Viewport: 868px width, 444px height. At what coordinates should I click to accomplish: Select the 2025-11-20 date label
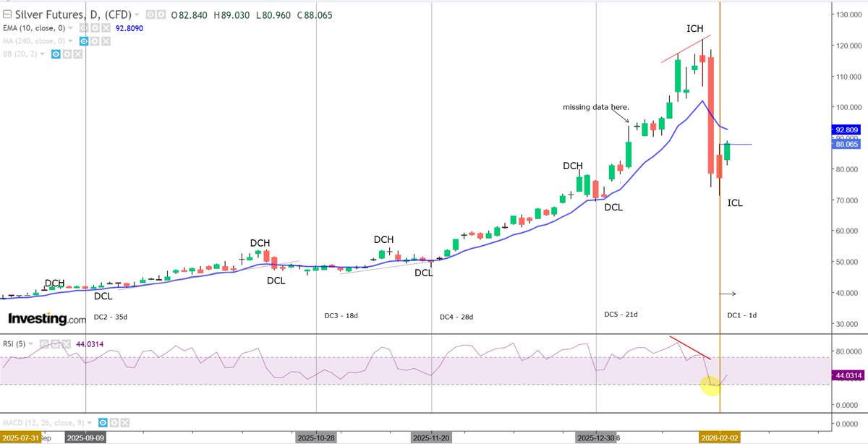[431, 437]
